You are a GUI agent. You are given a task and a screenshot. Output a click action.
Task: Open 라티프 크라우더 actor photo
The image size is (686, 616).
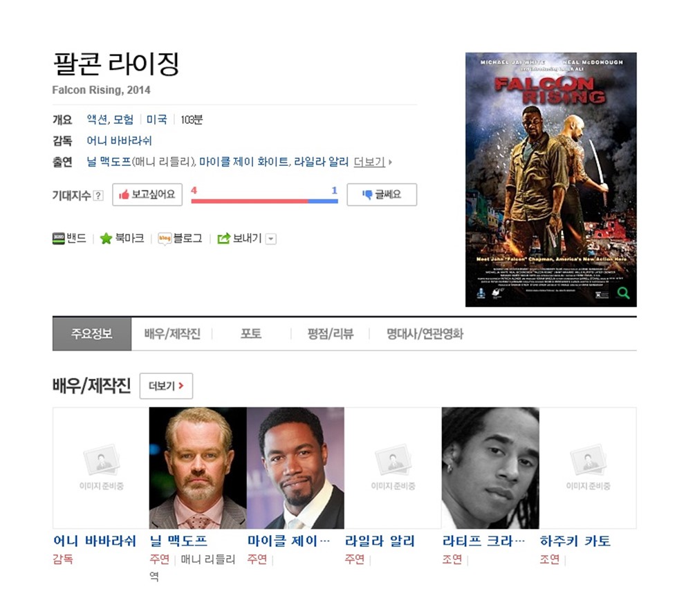click(490, 468)
